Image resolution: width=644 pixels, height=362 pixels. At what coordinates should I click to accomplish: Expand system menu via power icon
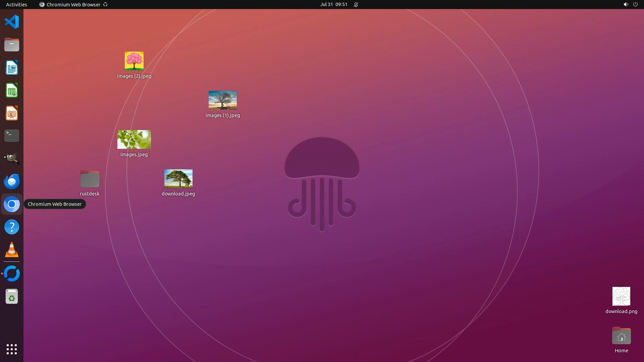coord(635,4)
